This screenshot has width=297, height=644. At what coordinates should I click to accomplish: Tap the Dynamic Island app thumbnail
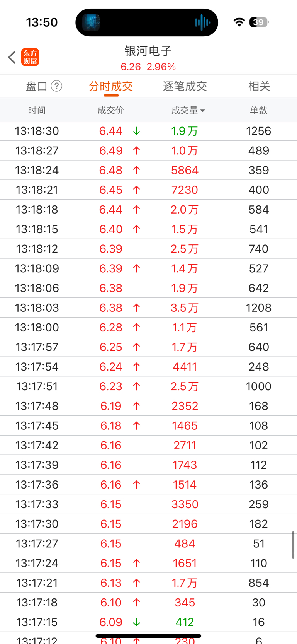pyautogui.click(x=91, y=22)
